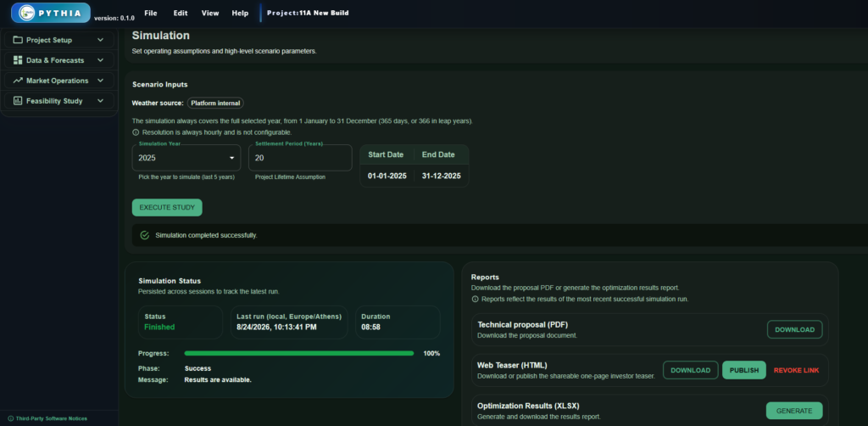Click the Project: 11A New Build label
This screenshot has width=868, height=426.
[x=308, y=13]
